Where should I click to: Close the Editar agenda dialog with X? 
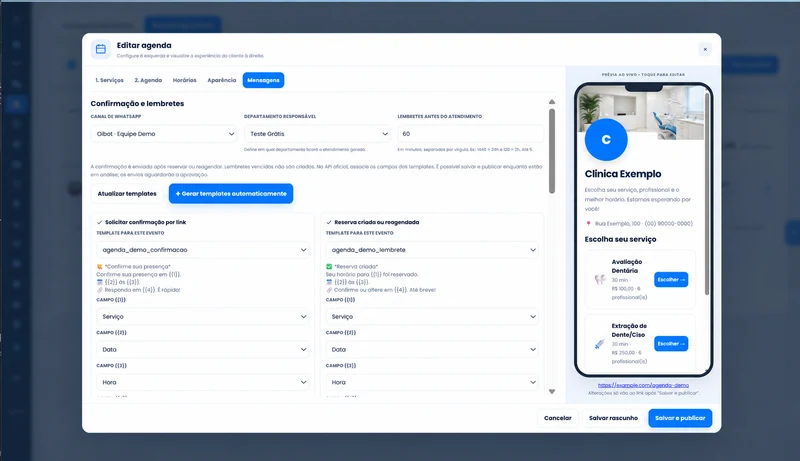(x=705, y=49)
